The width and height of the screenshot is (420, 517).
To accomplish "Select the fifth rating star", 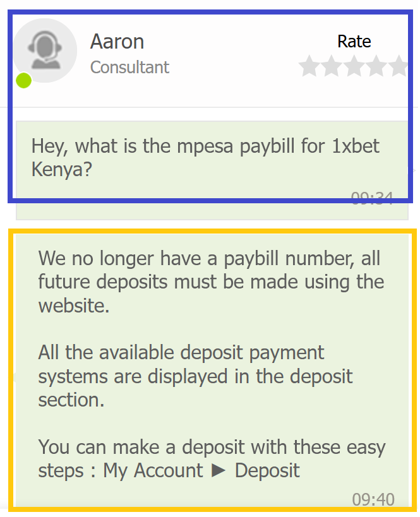I will pyautogui.click(x=399, y=66).
